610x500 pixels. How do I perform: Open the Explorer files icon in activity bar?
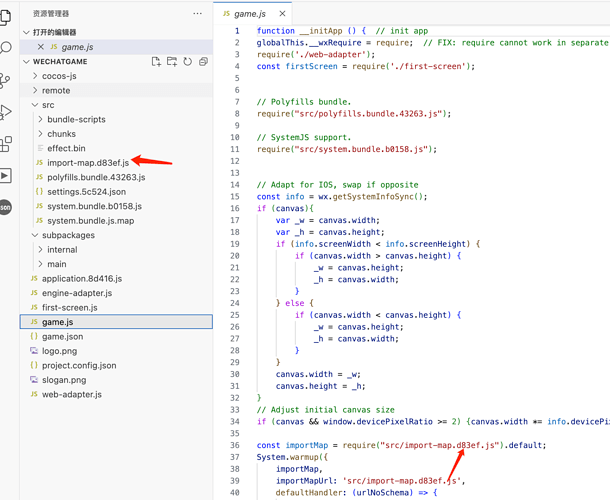[5, 17]
